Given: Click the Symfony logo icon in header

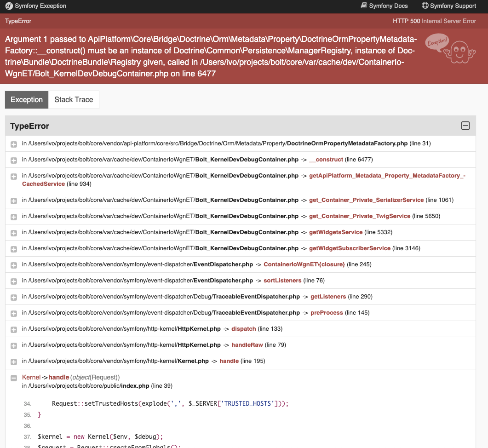Looking at the screenshot, I should coord(9,6).
